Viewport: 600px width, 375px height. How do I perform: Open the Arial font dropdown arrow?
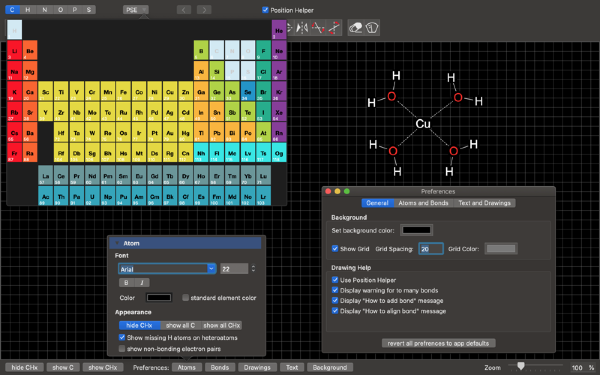click(211, 269)
